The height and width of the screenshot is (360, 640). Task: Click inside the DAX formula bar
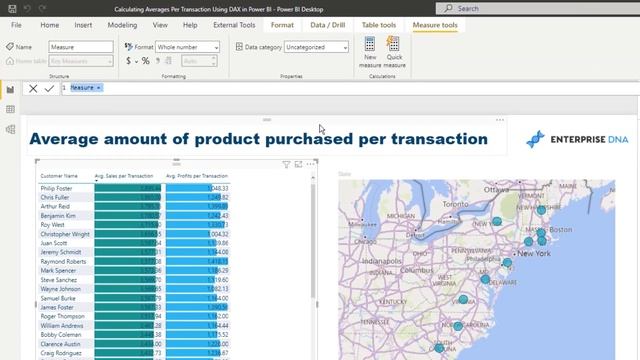tap(351, 88)
